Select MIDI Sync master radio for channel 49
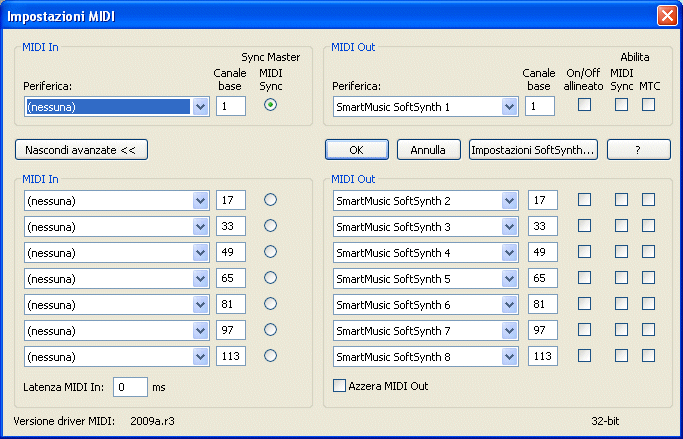Screen dimensions: 683x439 [270, 252]
